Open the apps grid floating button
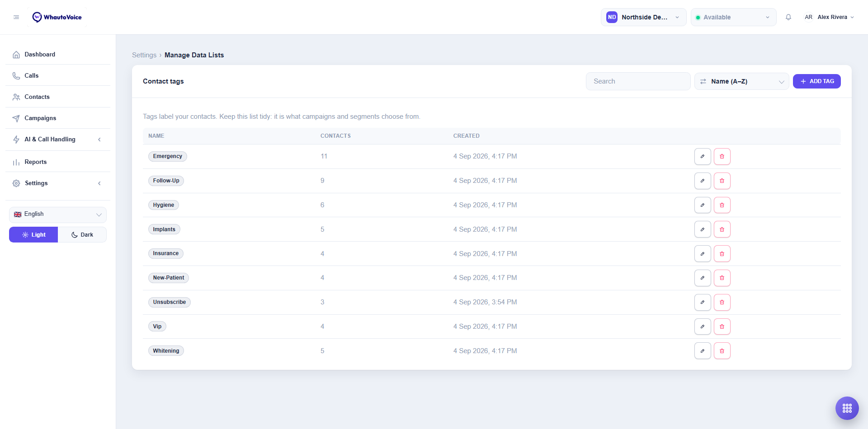The image size is (868, 429). coord(847,408)
